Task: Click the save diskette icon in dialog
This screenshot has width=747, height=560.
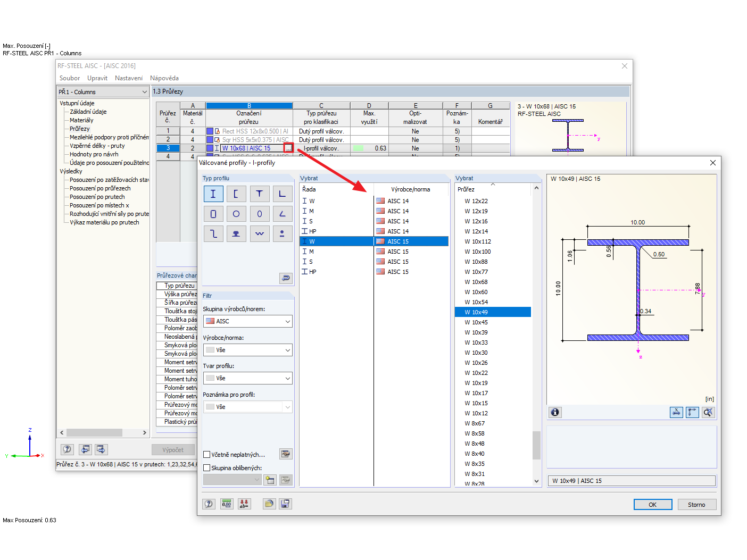Action: tap(286, 504)
